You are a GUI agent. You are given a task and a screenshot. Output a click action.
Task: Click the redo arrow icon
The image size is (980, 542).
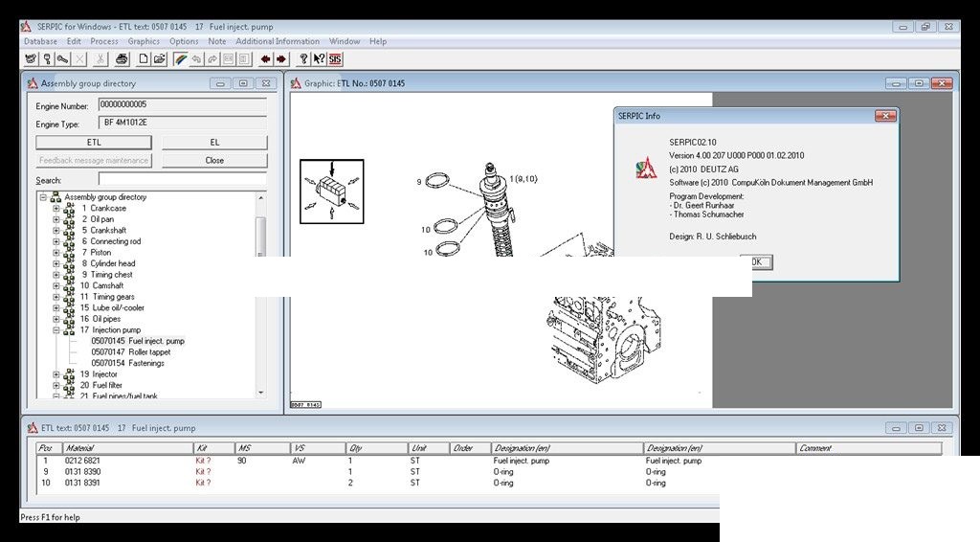(x=212, y=58)
